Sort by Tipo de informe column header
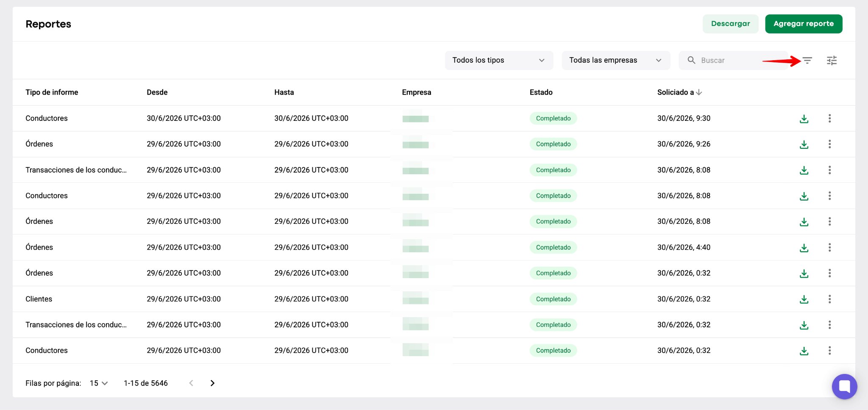The height and width of the screenshot is (410, 868). (52, 92)
